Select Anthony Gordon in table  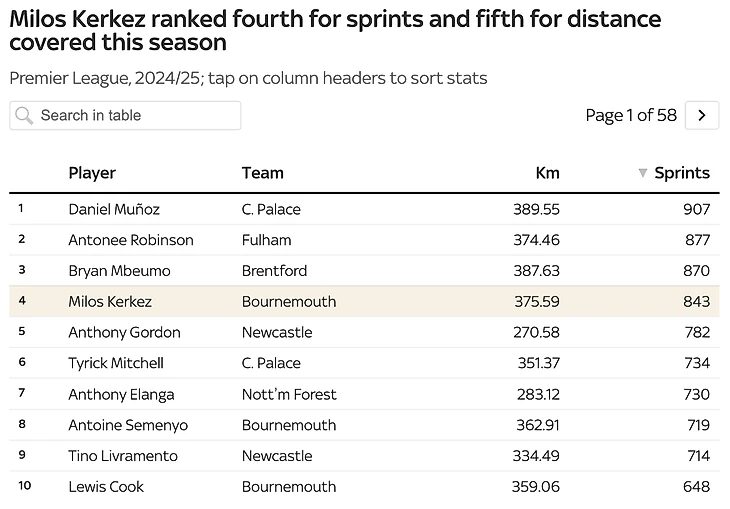pyautogui.click(x=124, y=332)
